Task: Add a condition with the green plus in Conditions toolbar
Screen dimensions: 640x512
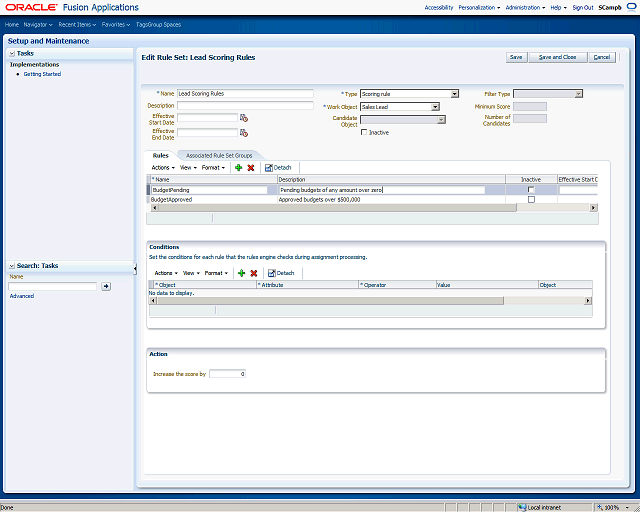Action: coord(242,273)
